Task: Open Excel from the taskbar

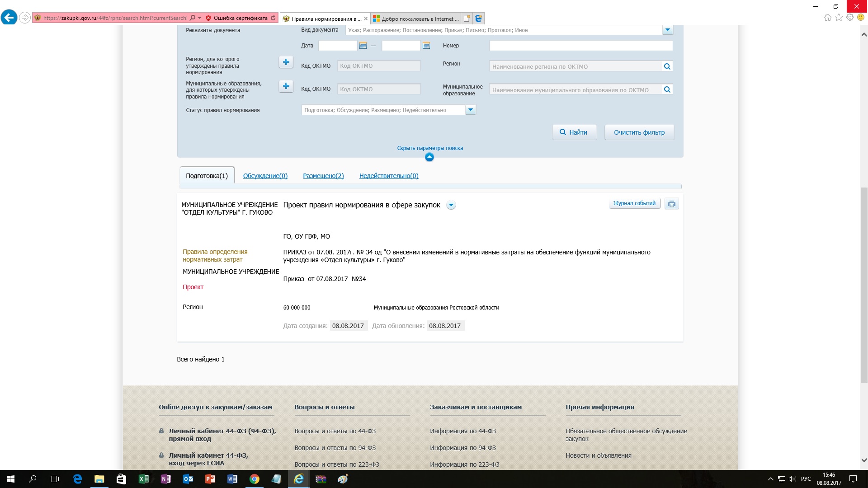Action: 144,479
